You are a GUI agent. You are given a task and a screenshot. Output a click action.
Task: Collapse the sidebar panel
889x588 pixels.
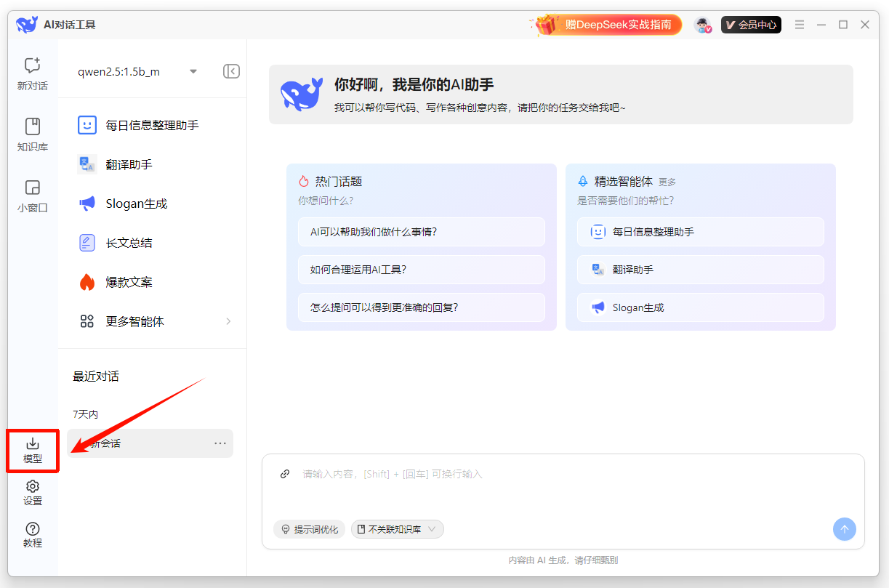(x=230, y=71)
